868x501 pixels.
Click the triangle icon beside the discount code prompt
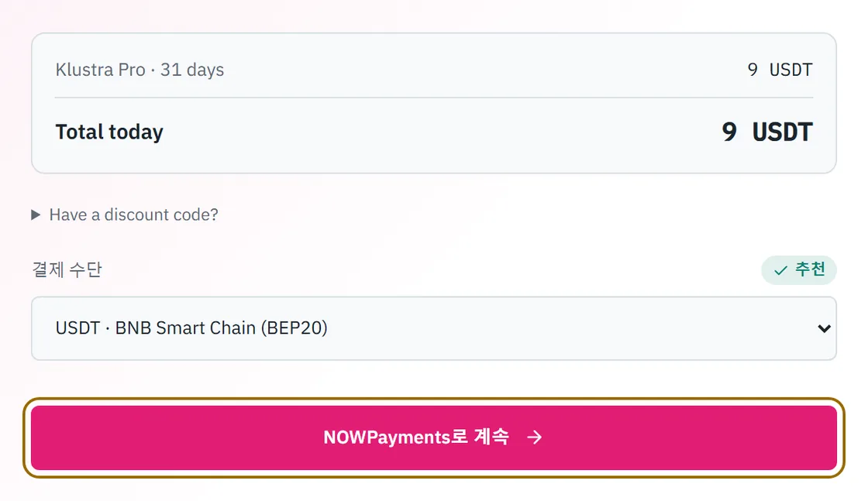[x=36, y=214]
